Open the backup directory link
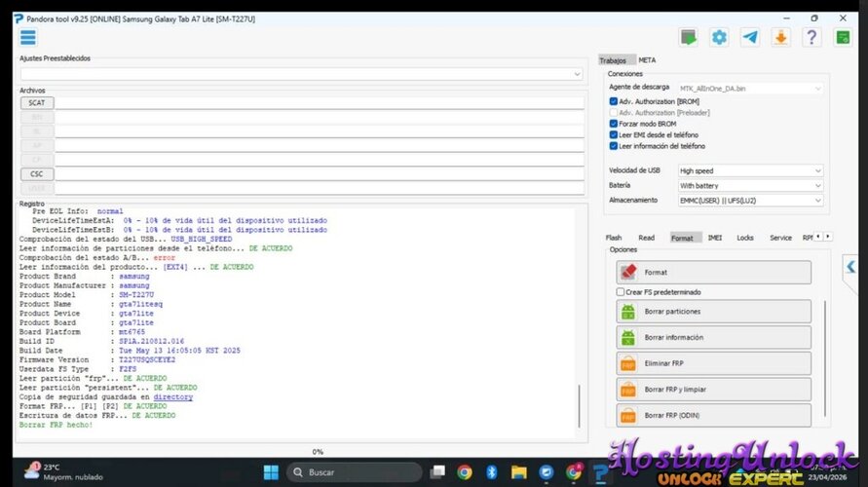868x487 pixels. [173, 396]
